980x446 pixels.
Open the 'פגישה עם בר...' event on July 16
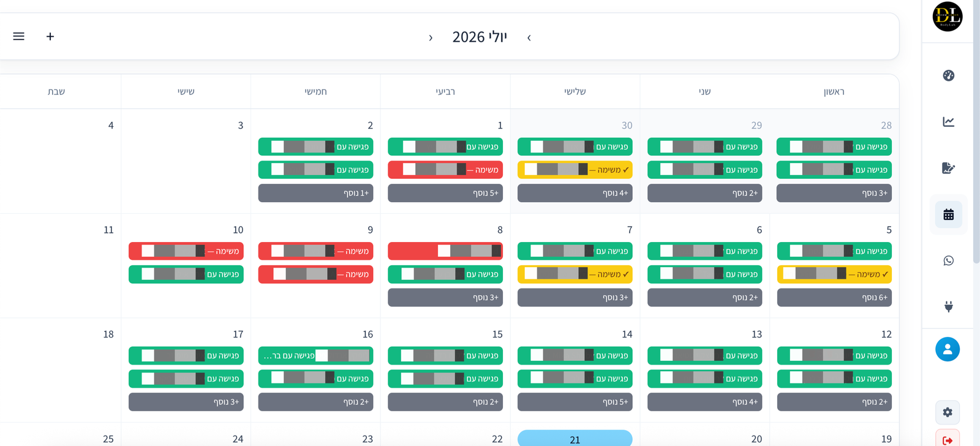(315, 355)
